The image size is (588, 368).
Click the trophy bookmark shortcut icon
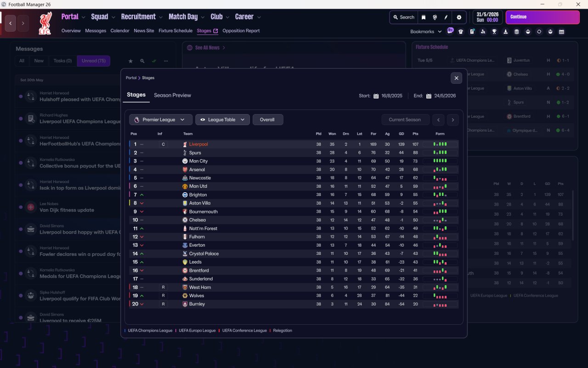pos(494,32)
